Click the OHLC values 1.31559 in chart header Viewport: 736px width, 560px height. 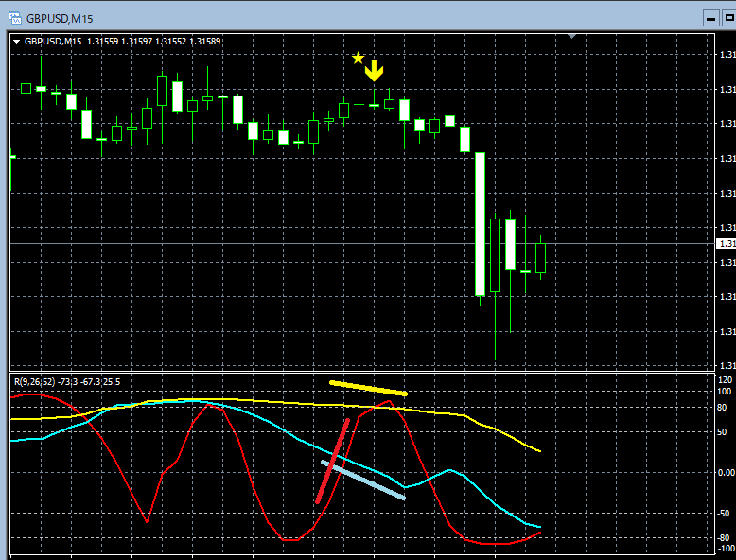pyautogui.click(x=102, y=42)
